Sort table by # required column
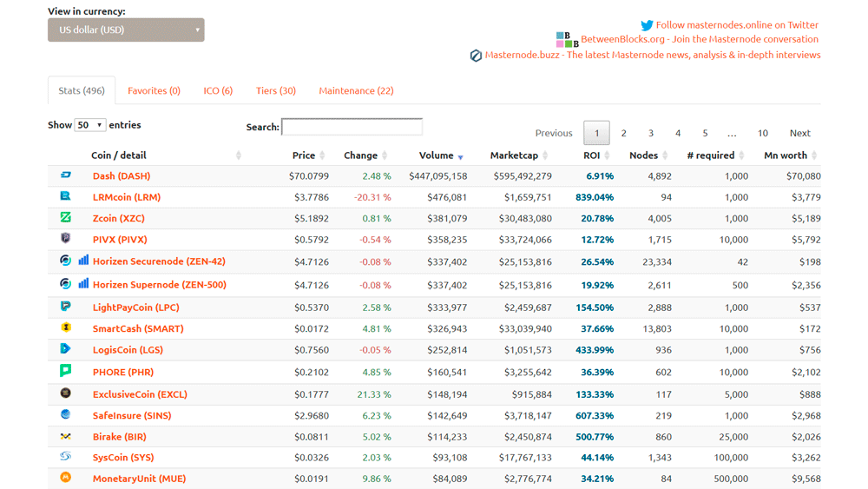Viewport: 868px width, 489px height. point(715,155)
